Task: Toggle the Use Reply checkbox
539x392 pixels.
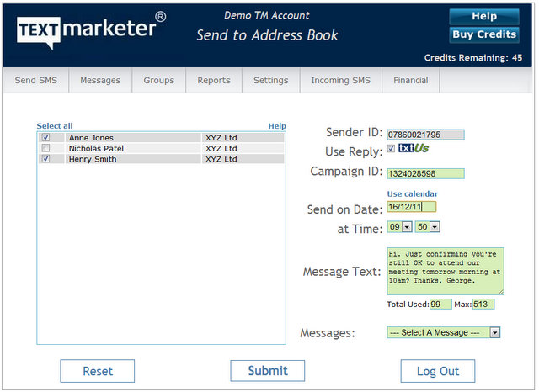Action: pyautogui.click(x=391, y=150)
